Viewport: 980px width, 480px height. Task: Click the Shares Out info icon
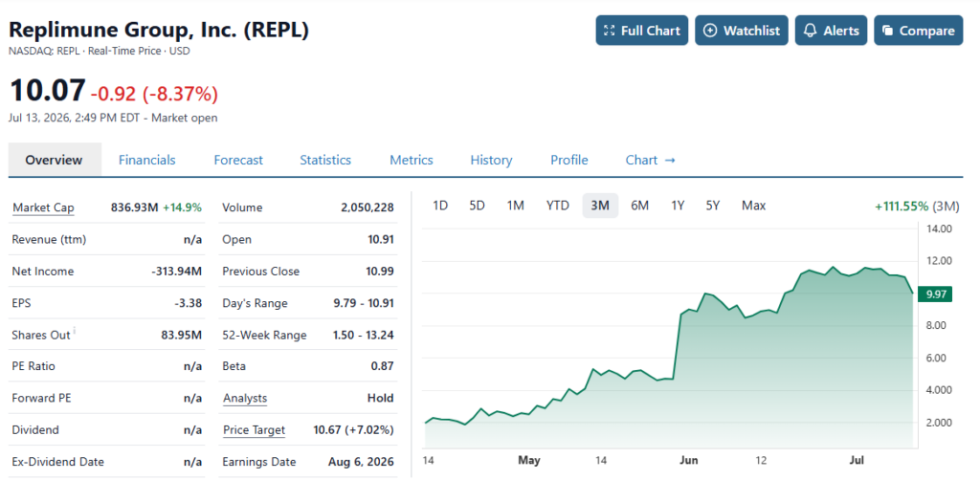tap(75, 330)
